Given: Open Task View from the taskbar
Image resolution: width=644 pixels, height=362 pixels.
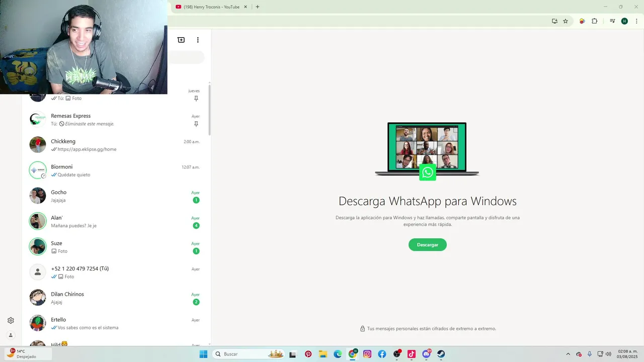Looking at the screenshot, I should tap(293, 354).
